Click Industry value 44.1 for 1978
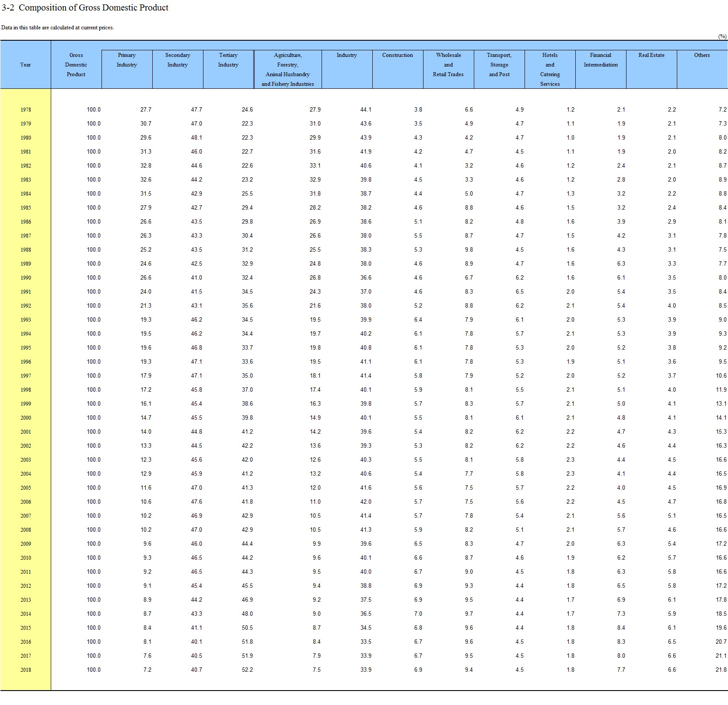 pyautogui.click(x=366, y=110)
